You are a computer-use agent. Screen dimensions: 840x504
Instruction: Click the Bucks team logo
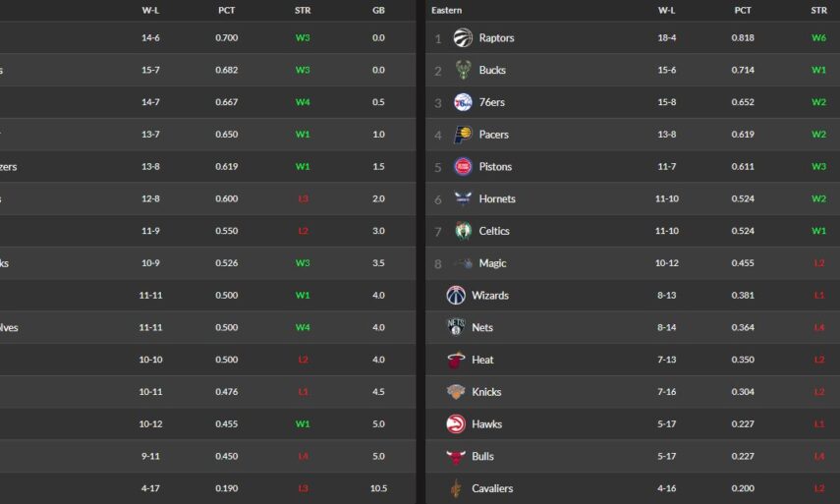(463, 71)
